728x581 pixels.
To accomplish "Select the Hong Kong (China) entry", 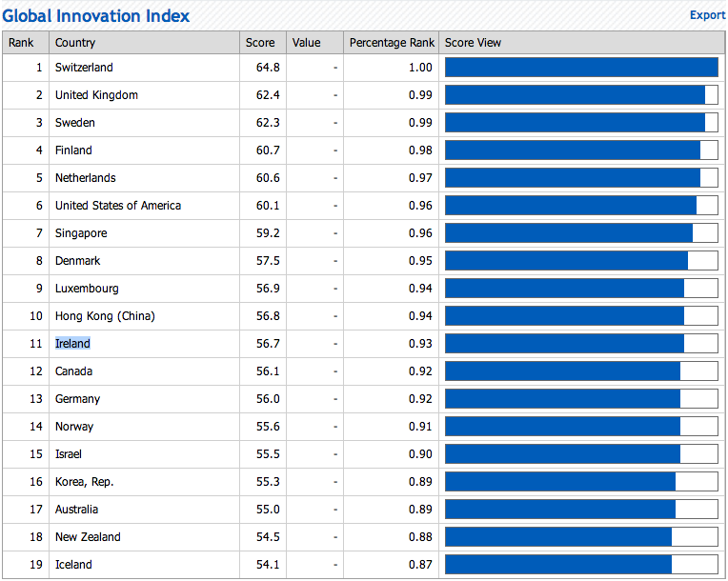I will [105, 316].
